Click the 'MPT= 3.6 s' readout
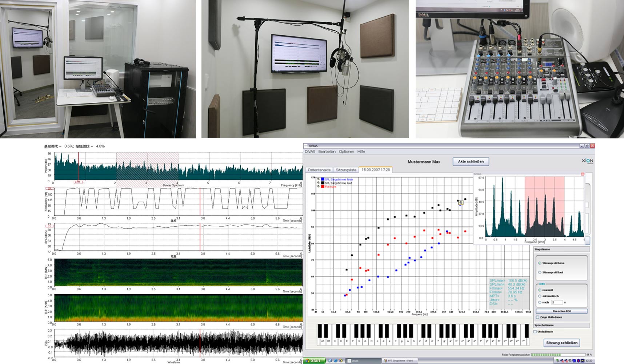The height and width of the screenshot is (364, 624). click(503, 296)
